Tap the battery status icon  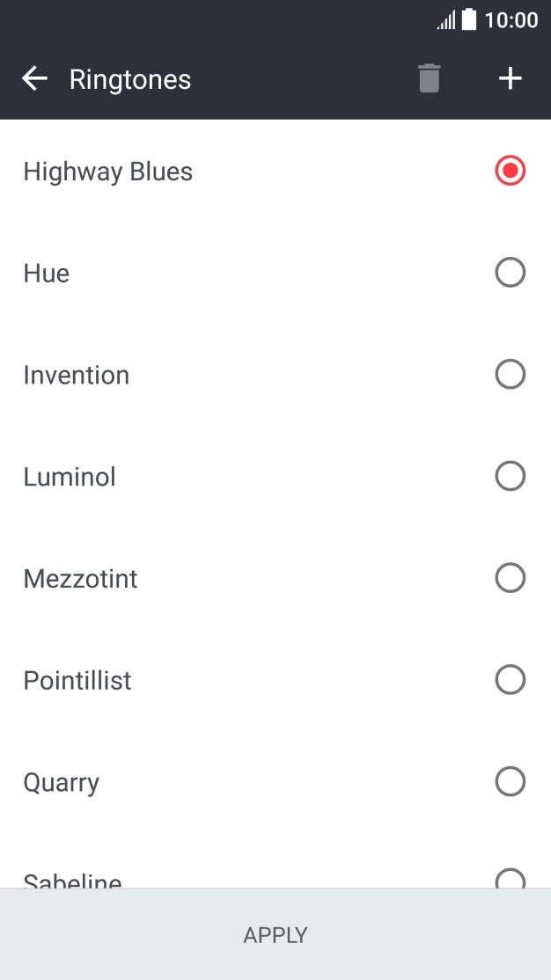(469, 19)
